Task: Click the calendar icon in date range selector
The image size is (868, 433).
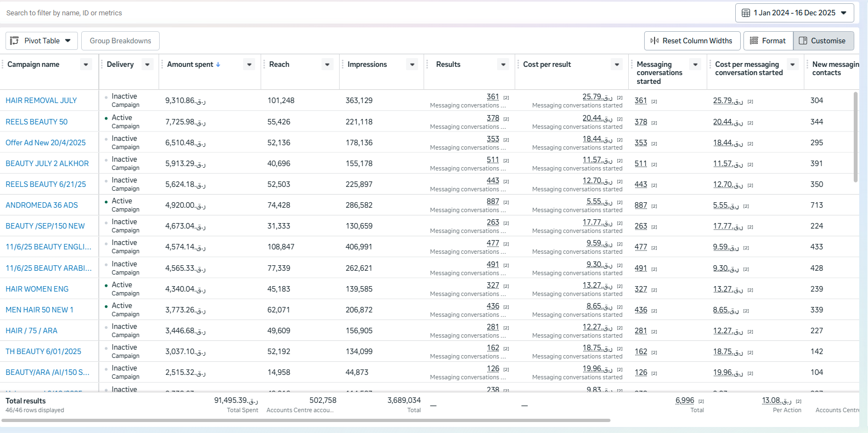Action: pos(746,13)
